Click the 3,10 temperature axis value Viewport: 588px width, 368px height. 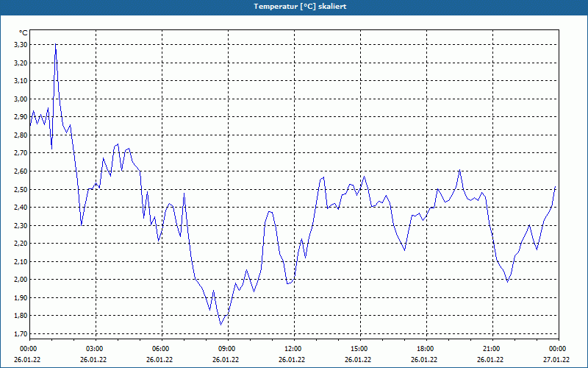pos(21,81)
